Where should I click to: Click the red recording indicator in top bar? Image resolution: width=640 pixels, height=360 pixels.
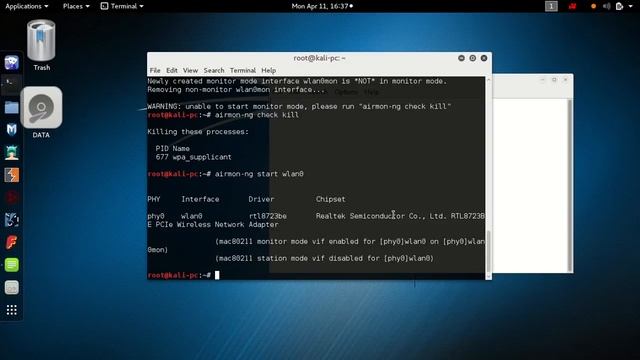[x=573, y=6]
